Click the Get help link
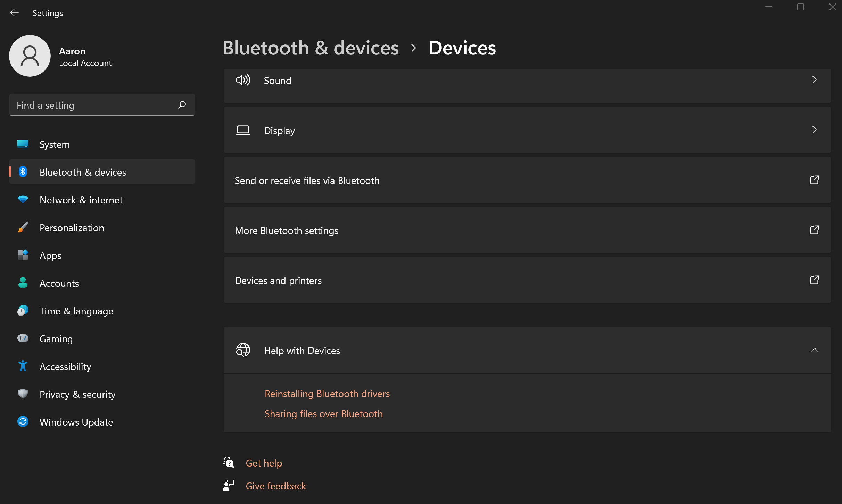842x504 pixels. [x=264, y=463]
